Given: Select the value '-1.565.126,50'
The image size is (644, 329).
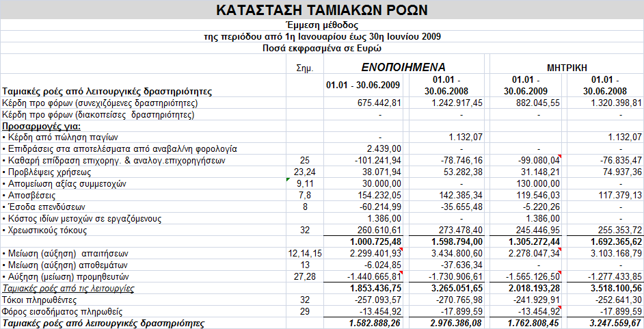Looking at the screenshot, I should (532, 276).
